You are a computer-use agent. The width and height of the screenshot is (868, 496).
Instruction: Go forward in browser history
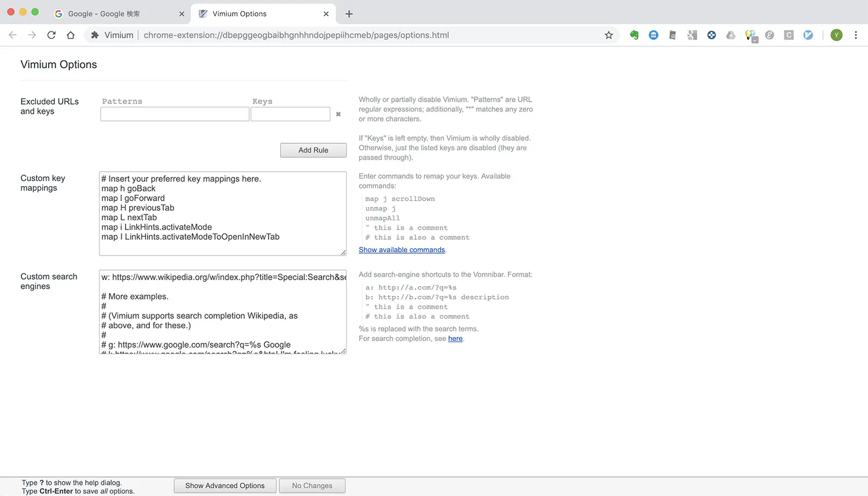pos(32,35)
